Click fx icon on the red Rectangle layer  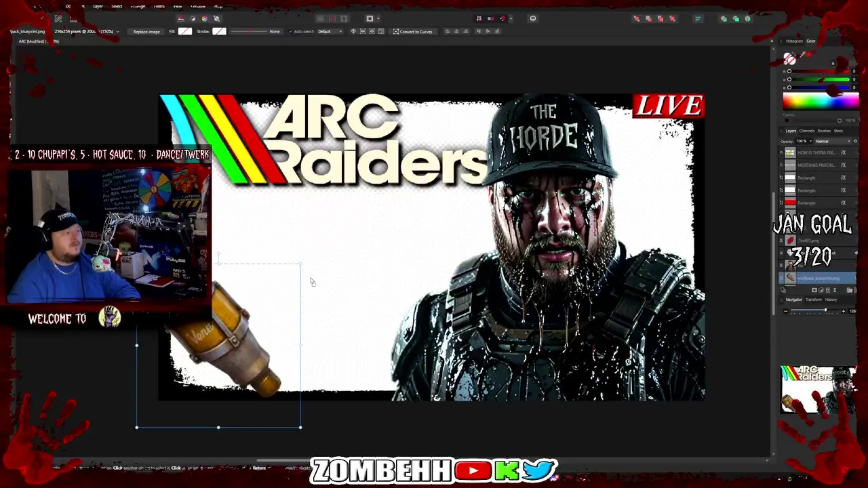click(844, 203)
